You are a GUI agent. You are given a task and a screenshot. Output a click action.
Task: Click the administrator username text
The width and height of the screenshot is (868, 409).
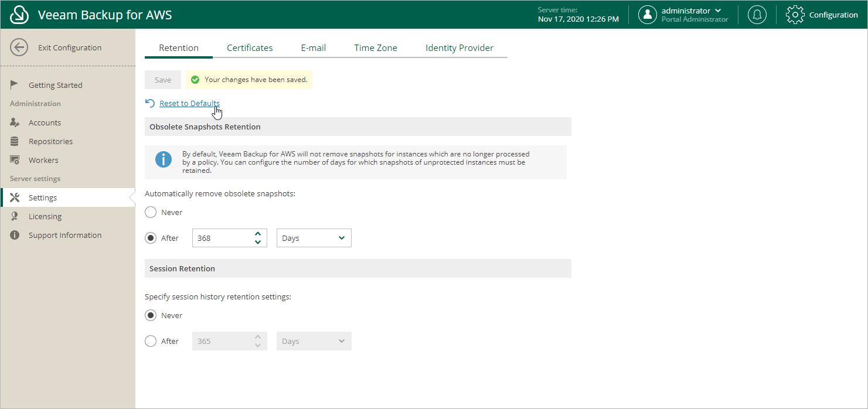click(686, 11)
